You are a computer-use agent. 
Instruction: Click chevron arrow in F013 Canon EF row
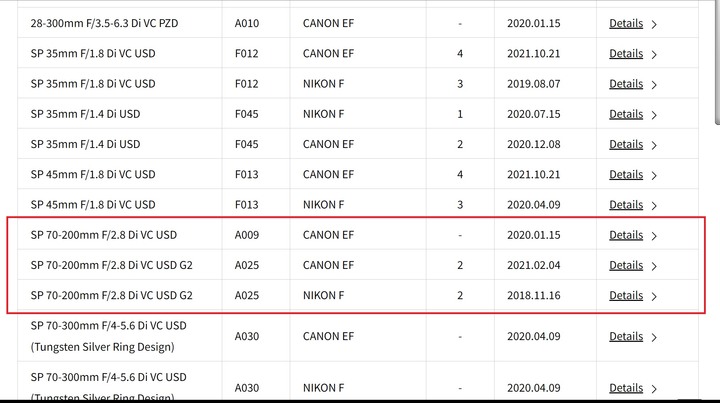654,176
